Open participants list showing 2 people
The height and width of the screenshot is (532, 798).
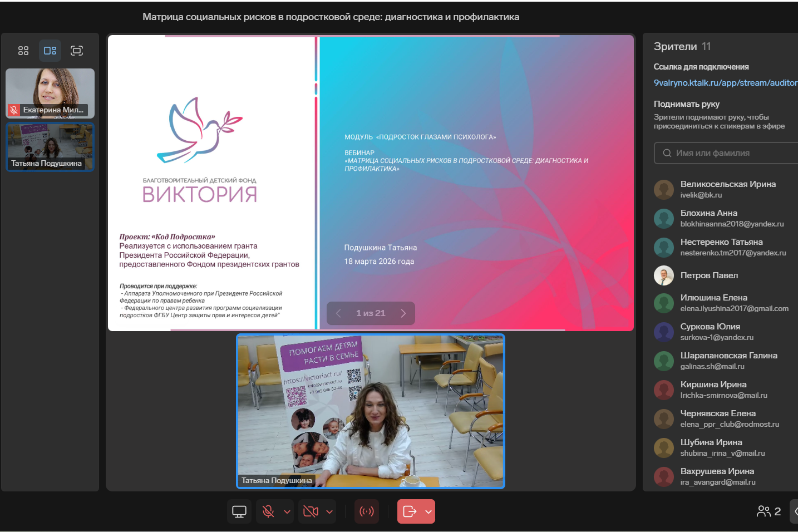click(769, 511)
